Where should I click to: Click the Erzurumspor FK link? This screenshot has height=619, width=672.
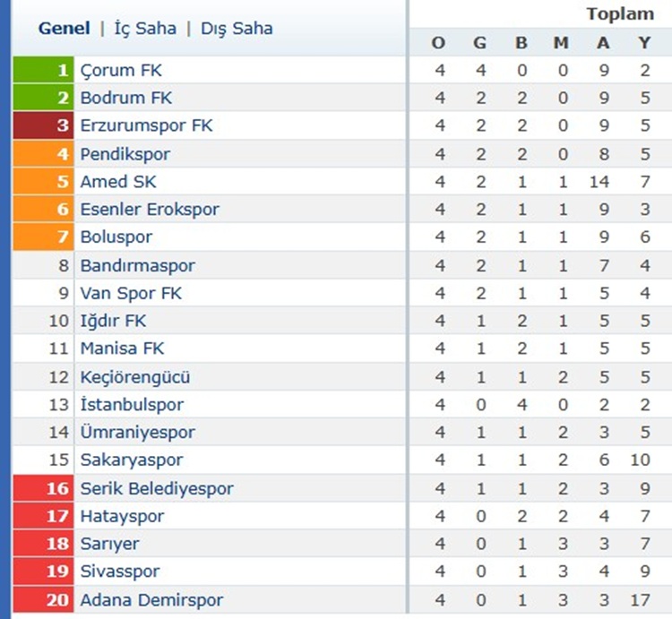tap(147, 125)
